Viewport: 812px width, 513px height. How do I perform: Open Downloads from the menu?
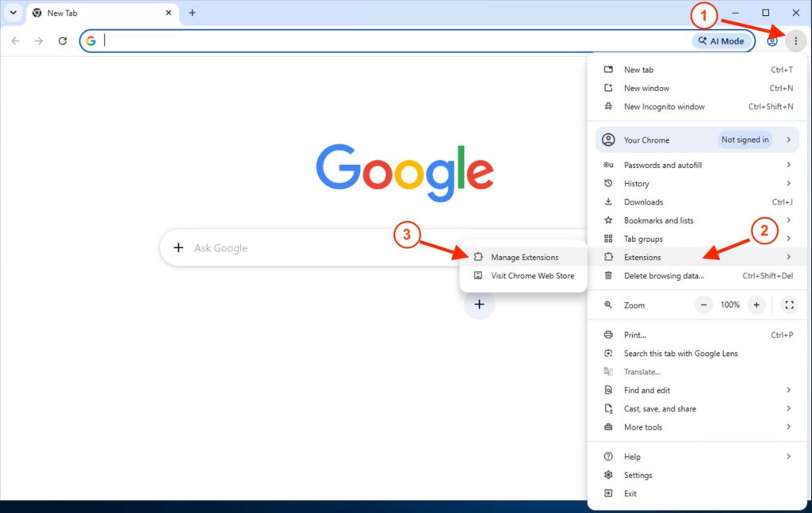coord(698,202)
